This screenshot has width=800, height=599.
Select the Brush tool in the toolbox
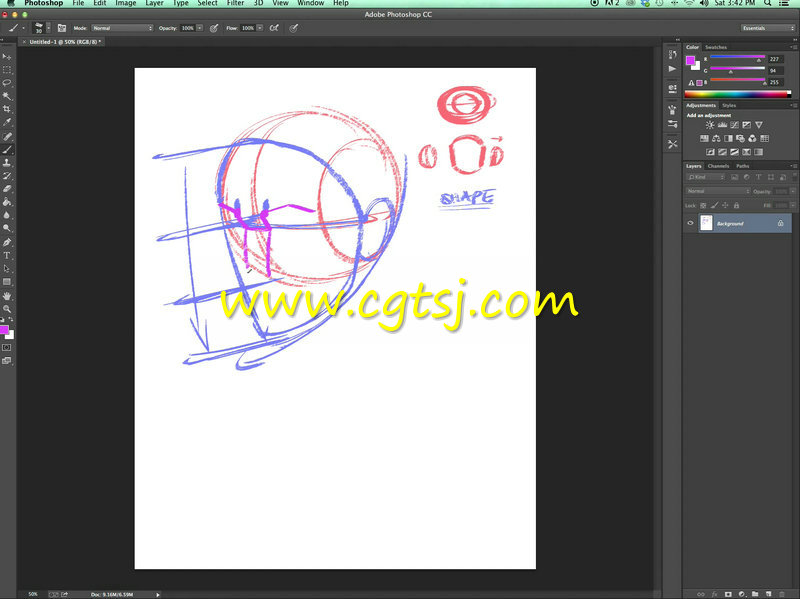7,149
